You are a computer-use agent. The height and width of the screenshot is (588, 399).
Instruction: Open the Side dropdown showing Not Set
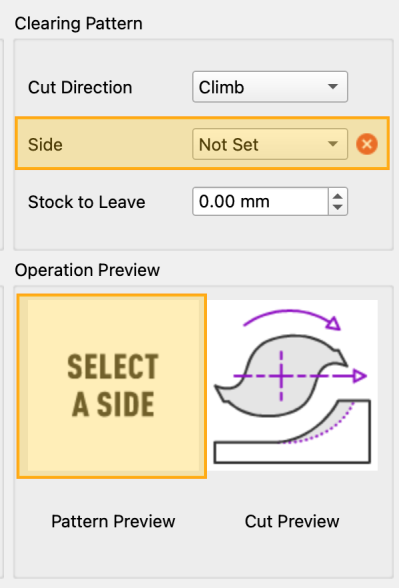270,144
